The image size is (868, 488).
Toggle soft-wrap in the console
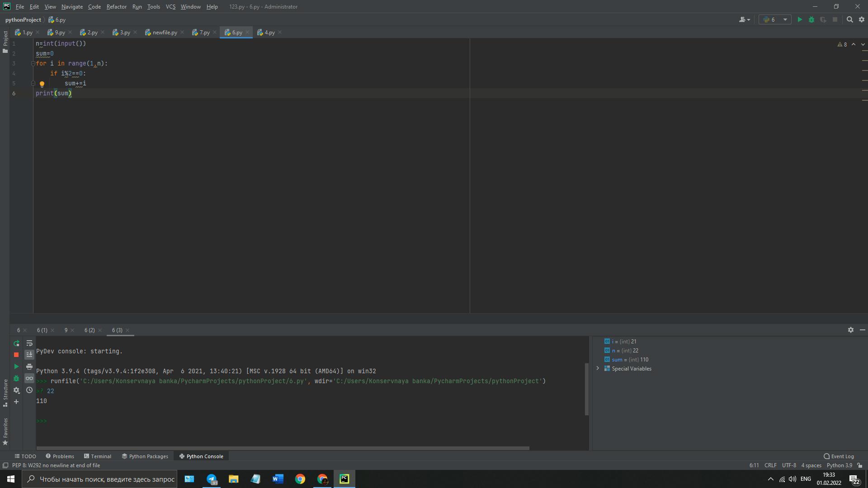pos(29,343)
